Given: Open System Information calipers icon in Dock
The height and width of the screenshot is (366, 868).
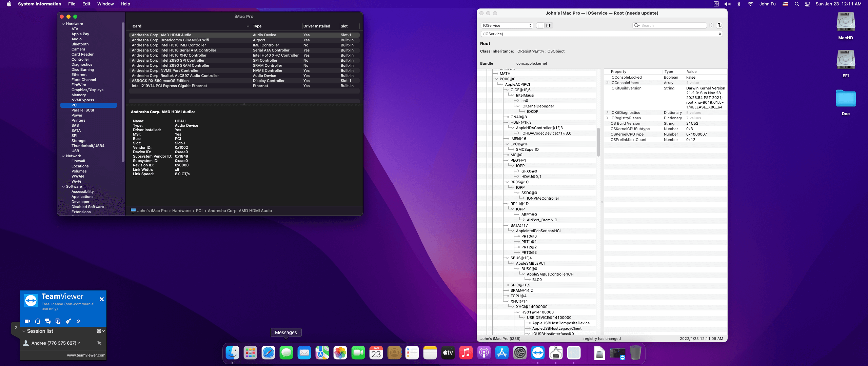Looking at the screenshot, I should tap(556, 353).
